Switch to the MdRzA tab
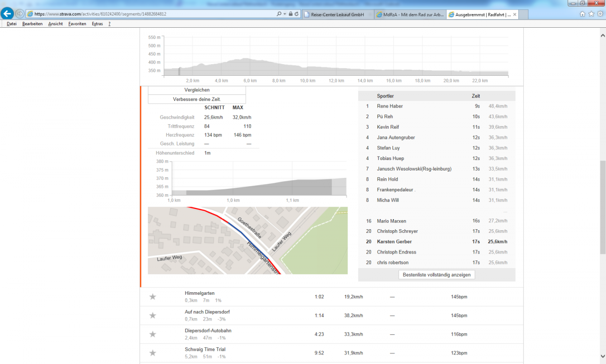 409,15
